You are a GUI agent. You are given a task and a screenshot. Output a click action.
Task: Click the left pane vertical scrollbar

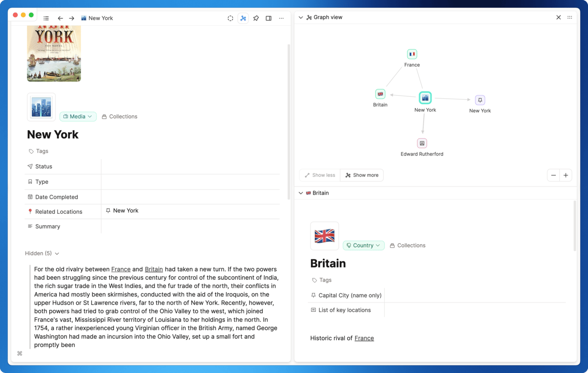(x=289, y=121)
